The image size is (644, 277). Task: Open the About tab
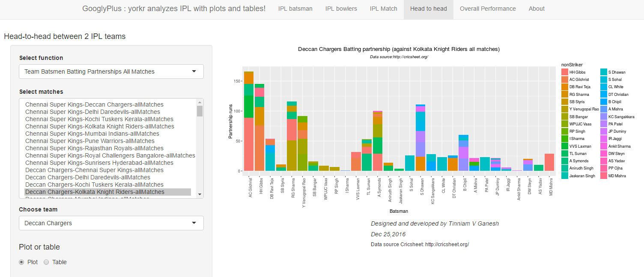pos(537,9)
